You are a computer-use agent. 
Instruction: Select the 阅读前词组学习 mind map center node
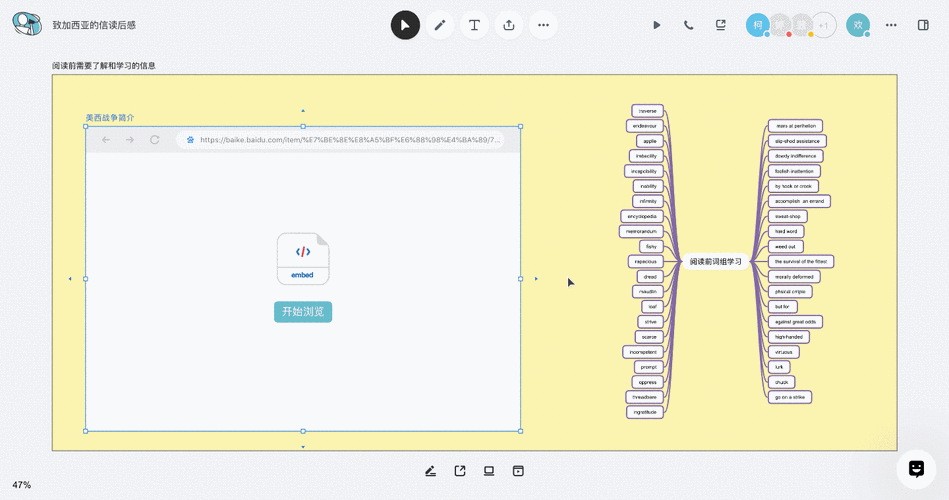715,262
